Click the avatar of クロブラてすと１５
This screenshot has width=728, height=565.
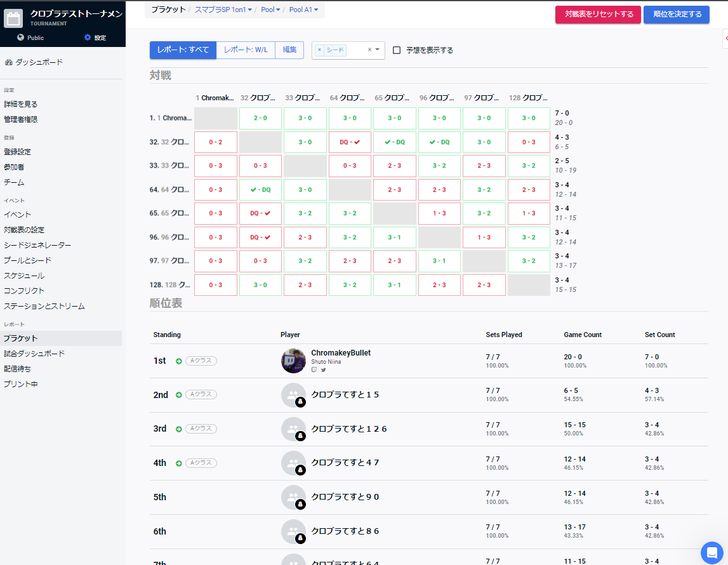point(293,395)
